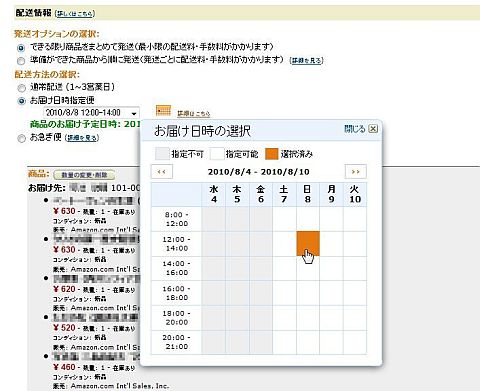Screen dimensions: 480x391
Task: Click the 指定不可 grey legend swatch
Action: pyautogui.click(x=162, y=154)
